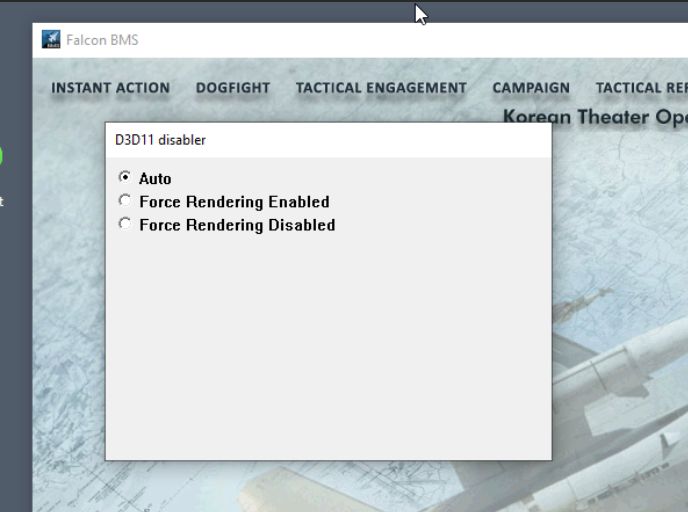The width and height of the screenshot is (688, 512).
Task: Choose the Force Rendering Disabled radio button
Action: tap(125, 224)
